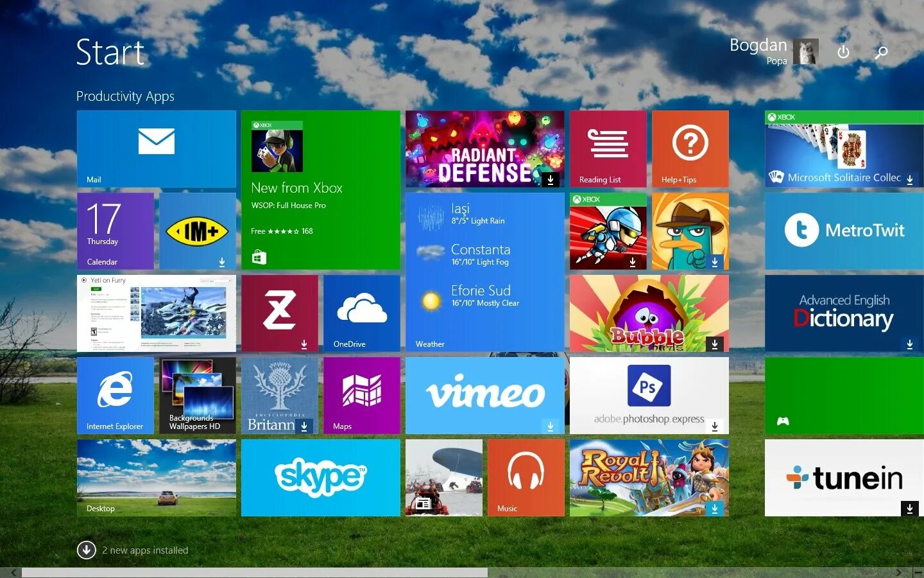Start Internet Explorer
924x578 pixels.
115,394
